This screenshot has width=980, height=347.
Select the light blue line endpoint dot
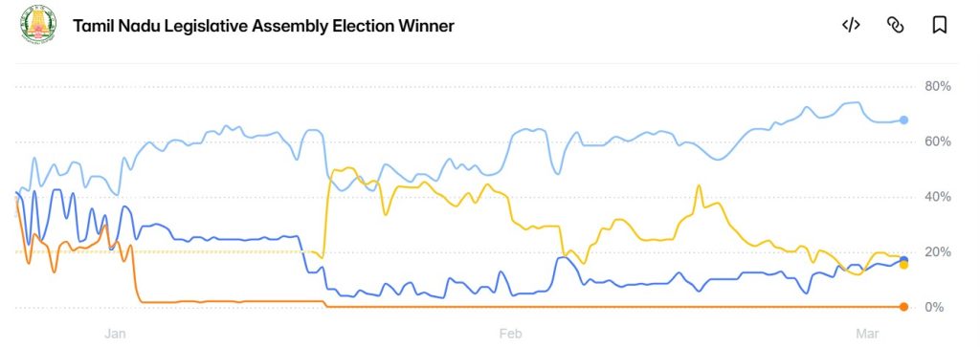pyautogui.click(x=903, y=119)
